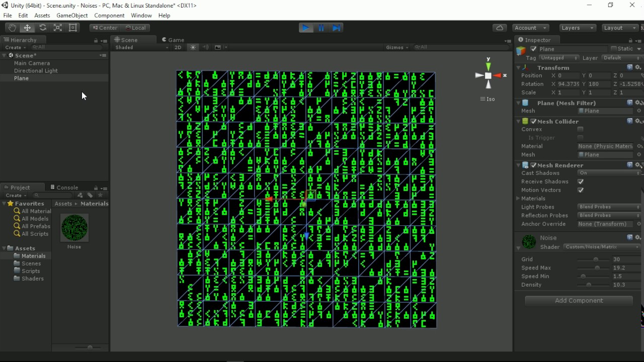Search by Type icon in Project
Image resolution: width=644 pixels, height=362 pixels.
(80, 195)
